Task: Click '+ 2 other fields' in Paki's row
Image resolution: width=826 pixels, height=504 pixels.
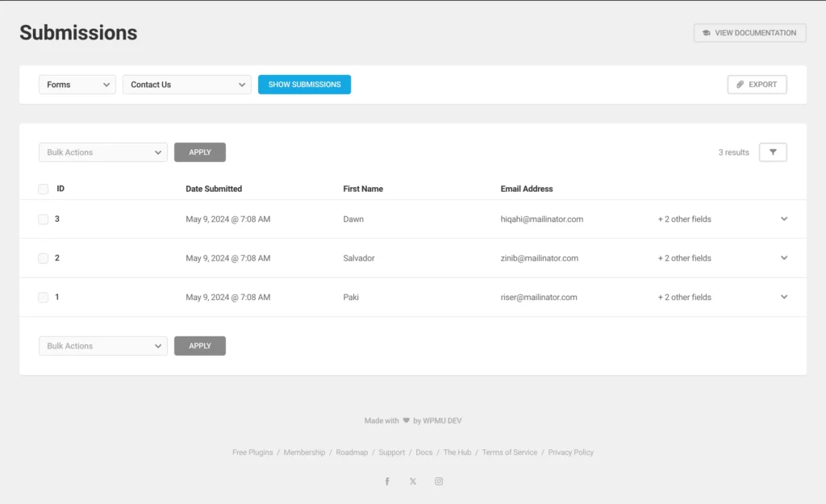Action: click(684, 297)
